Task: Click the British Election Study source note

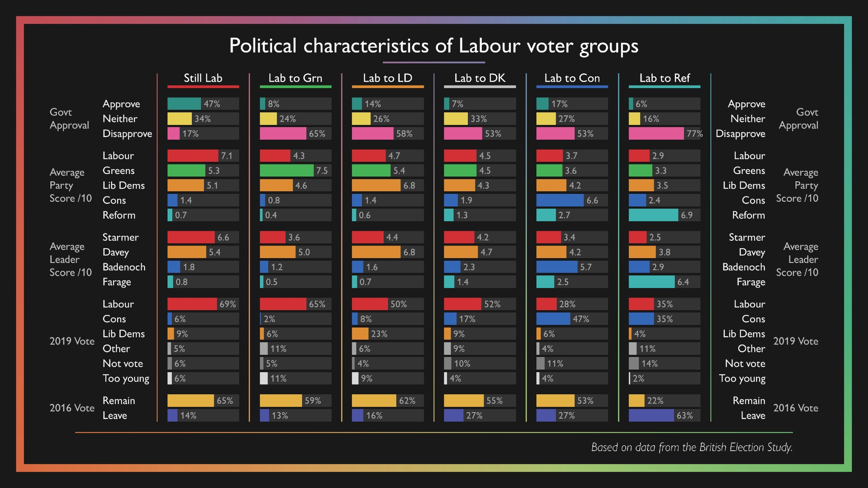Action: tap(692, 447)
